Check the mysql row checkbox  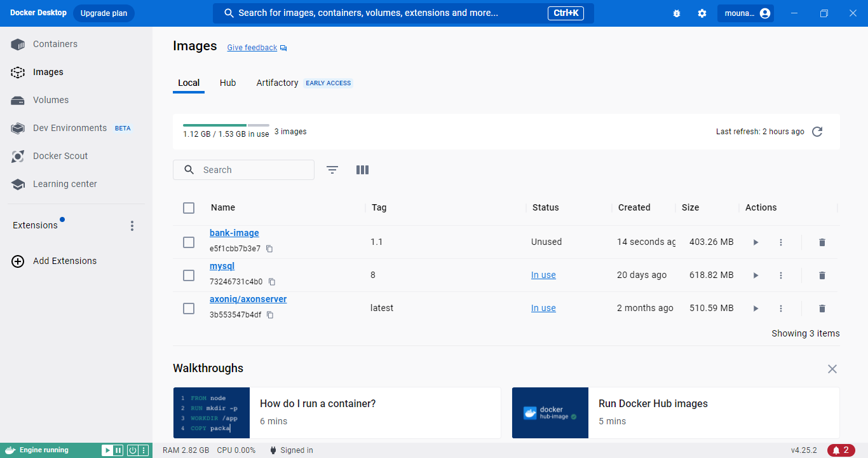click(189, 275)
